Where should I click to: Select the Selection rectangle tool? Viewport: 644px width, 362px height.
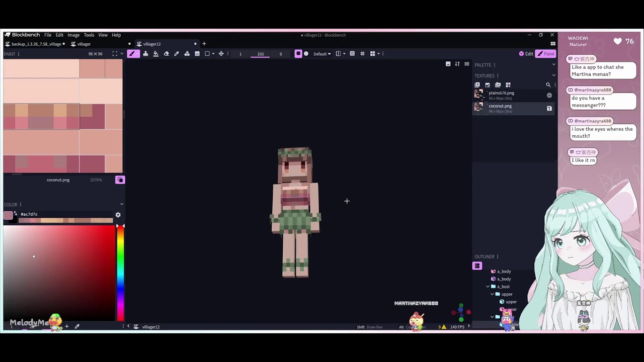tap(207, 54)
